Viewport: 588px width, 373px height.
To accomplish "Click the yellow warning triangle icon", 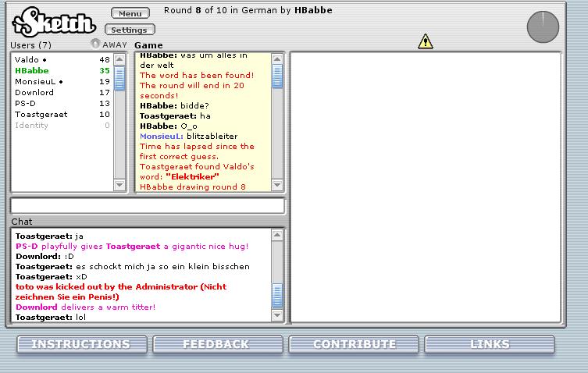I will tap(425, 41).
